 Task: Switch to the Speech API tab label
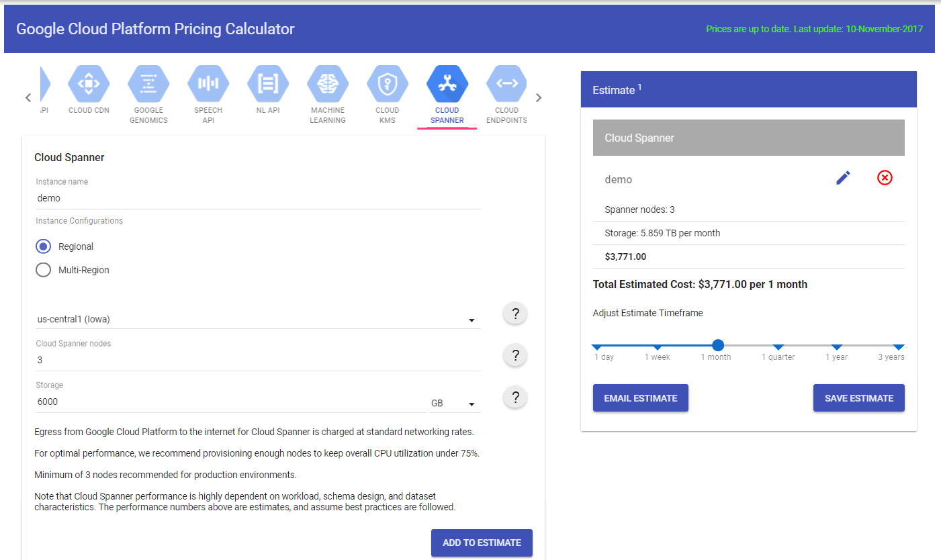[208, 115]
